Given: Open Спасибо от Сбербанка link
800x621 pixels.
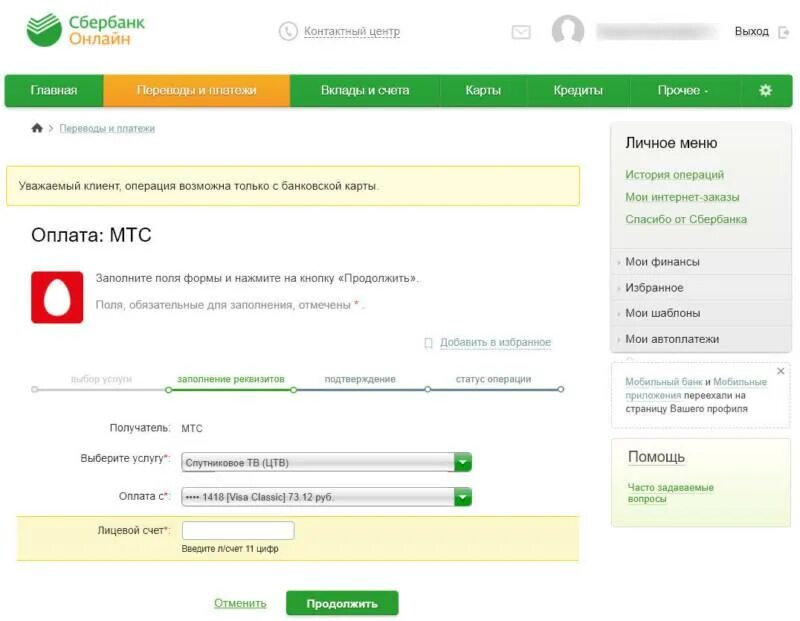Looking at the screenshot, I should 686,219.
